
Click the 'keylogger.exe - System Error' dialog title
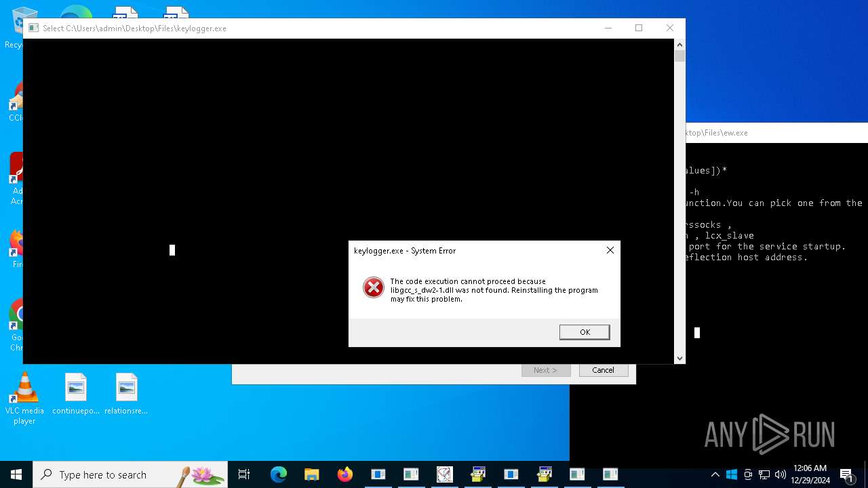click(405, 251)
